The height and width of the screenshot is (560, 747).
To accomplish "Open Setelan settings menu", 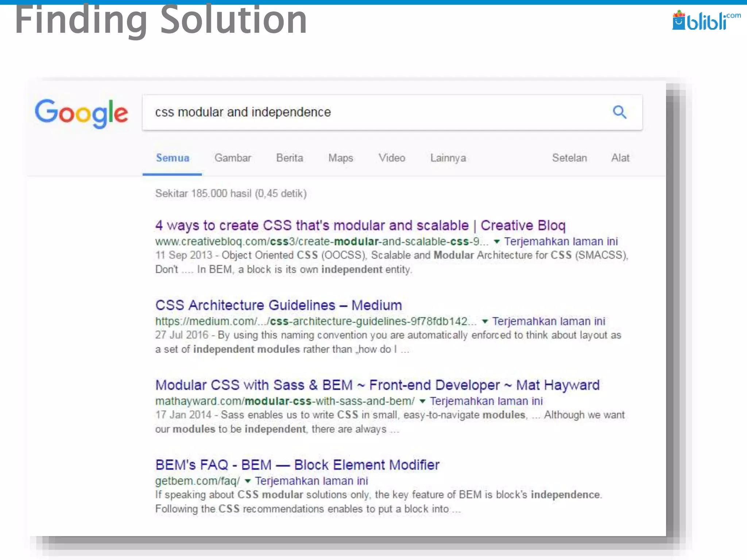I will coord(569,158).
